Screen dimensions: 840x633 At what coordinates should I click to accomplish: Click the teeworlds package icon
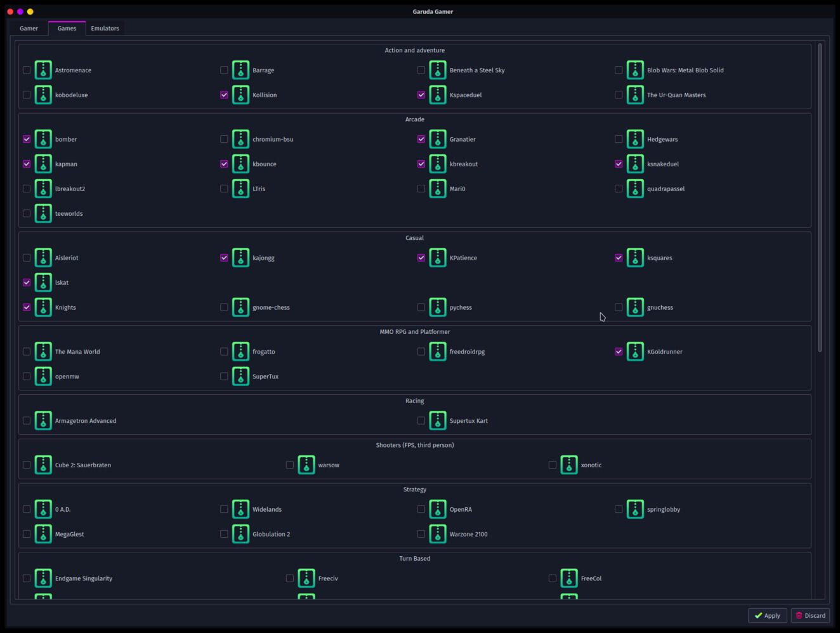43,213
